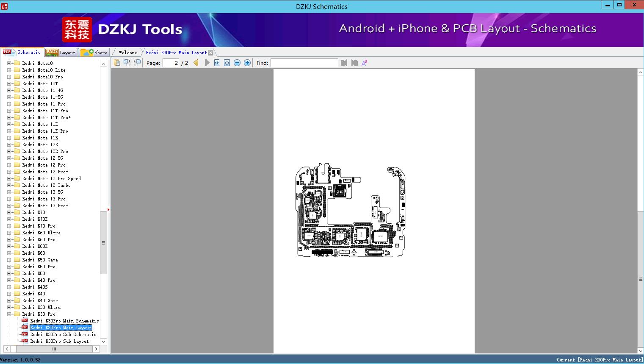Expand the Redmi K70 Pro folder
The height and width of the screenshot is (364, 644).
(9, 226)
